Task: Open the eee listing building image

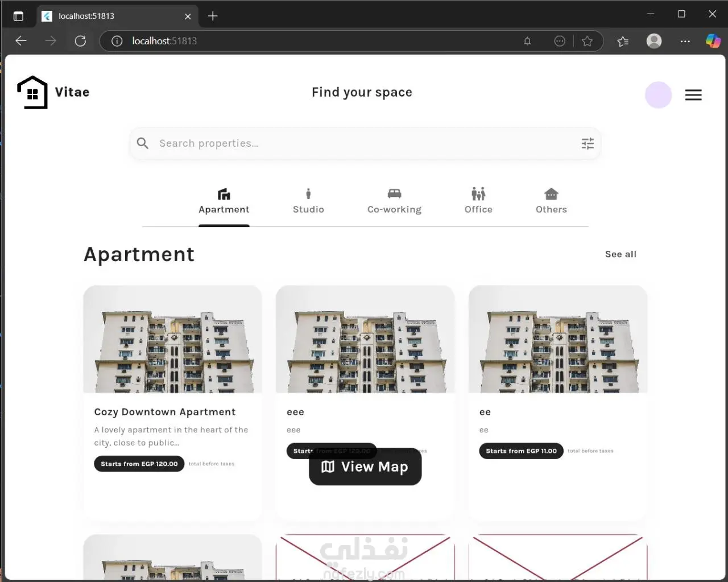Action: (365, 339)
